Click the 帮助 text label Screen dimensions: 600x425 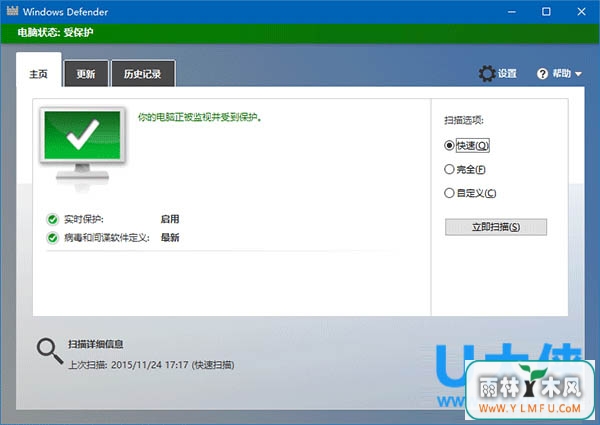coord(562,73)
